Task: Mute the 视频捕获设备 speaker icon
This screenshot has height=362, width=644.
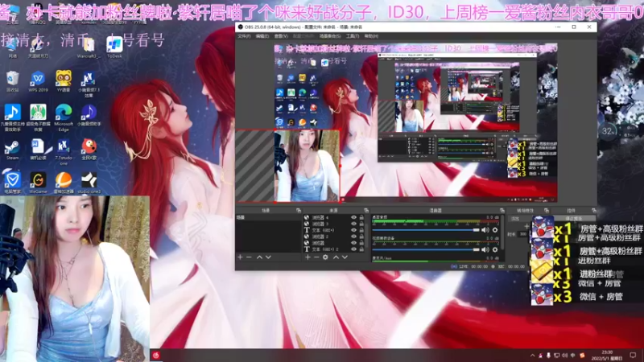Action: (485, 249)
